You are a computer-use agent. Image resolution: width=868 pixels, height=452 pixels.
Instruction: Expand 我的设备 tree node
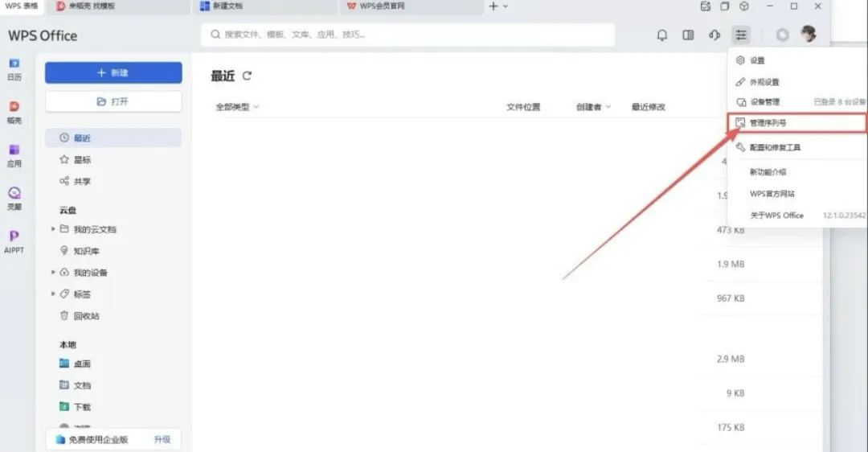tap(52, 272)
